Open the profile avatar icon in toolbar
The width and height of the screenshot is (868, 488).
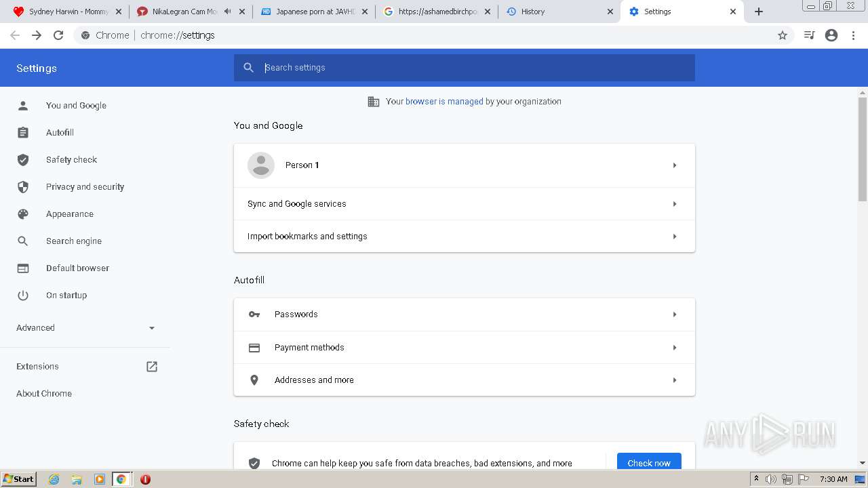coord(831,35)
